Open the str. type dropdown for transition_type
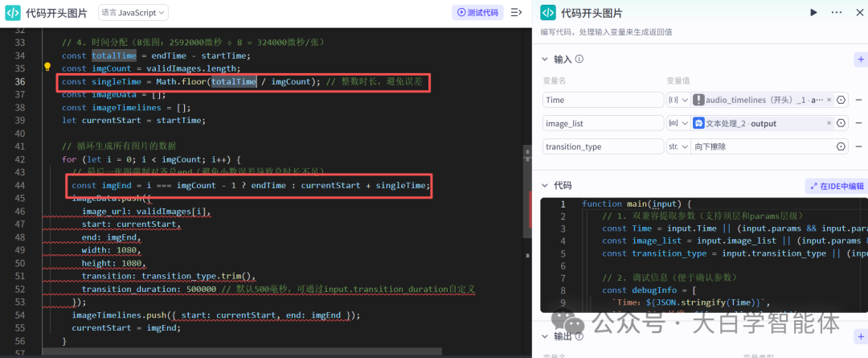Image resolution: width=868 pixels, height=358 pixels. [678, 146]
